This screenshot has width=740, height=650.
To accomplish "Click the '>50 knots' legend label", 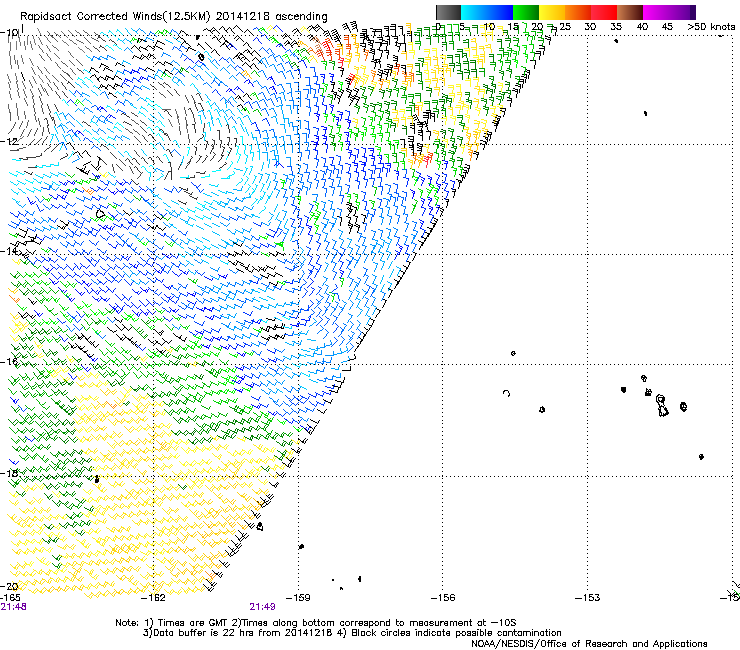I will (x=711, y=27).
